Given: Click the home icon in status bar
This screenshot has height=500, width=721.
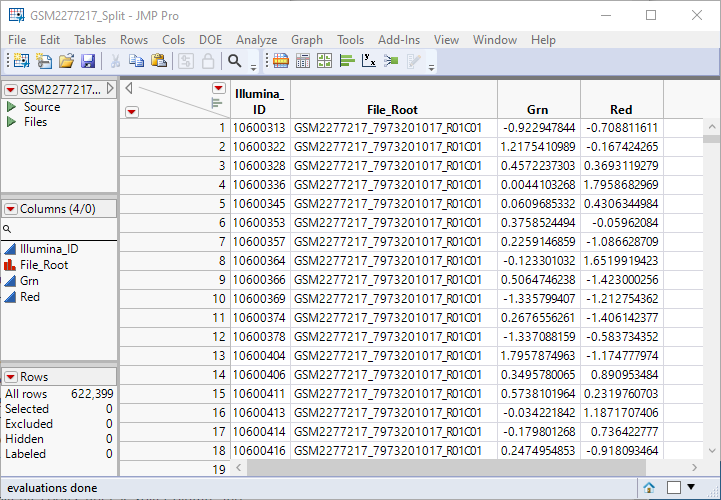Looking at the screenshot, I should 649,487.
